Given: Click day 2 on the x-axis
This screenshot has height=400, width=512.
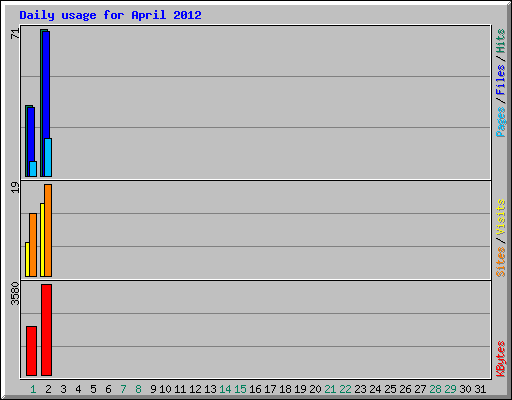Looking at the screenshot, I should pos(48,389).
